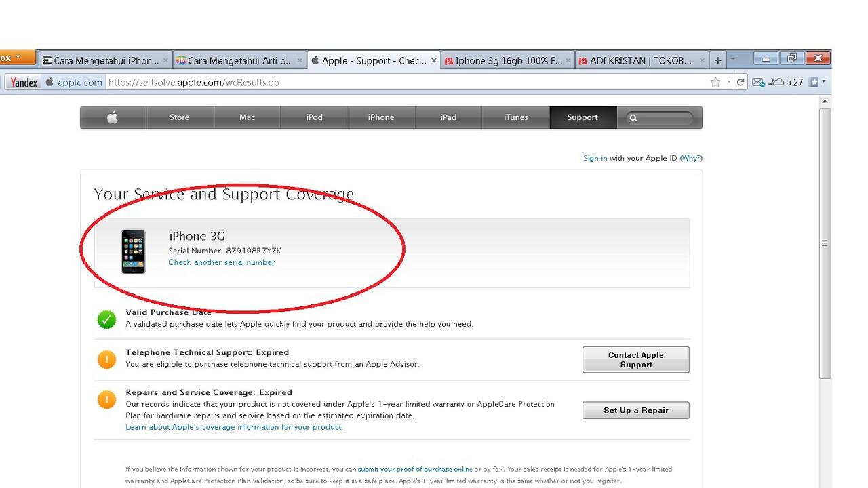Reload the page

tap(741, 83)
